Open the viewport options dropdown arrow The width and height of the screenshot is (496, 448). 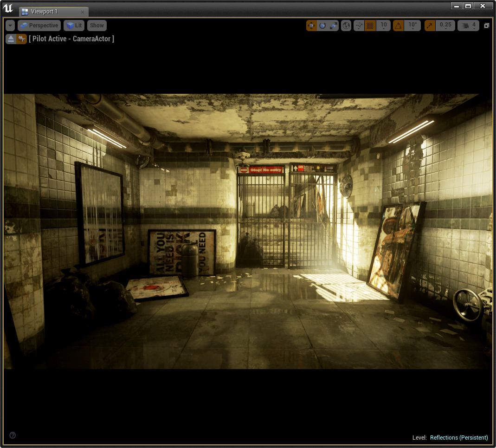(x=10, y=26)
